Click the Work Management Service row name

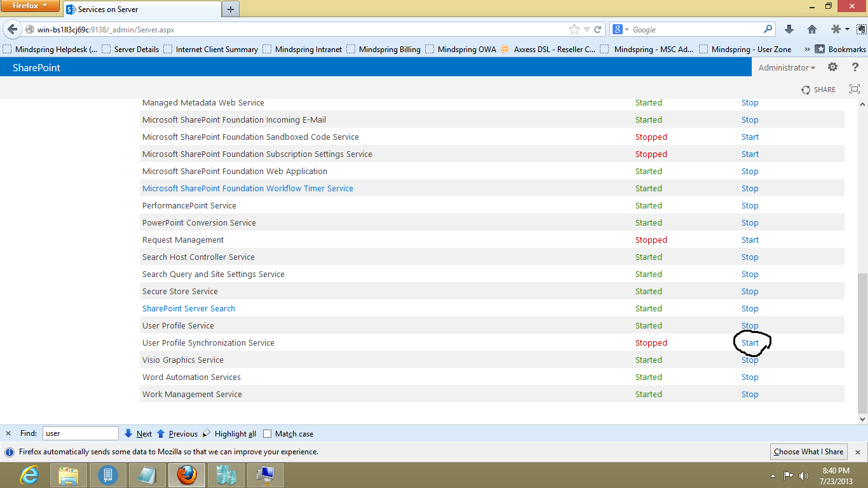pos(192,394)
